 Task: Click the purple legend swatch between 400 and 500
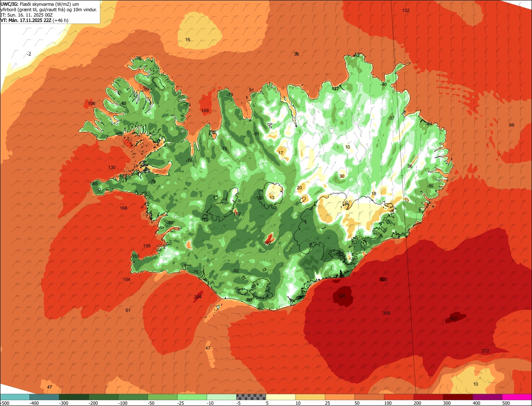coord(488,397)
